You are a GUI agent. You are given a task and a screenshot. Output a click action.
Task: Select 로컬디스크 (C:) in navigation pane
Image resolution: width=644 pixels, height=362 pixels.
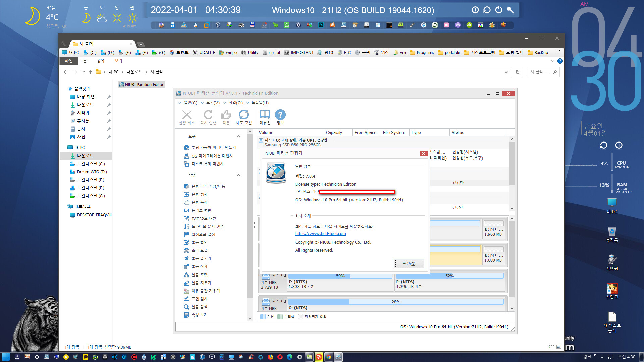(x=87, y=164)
